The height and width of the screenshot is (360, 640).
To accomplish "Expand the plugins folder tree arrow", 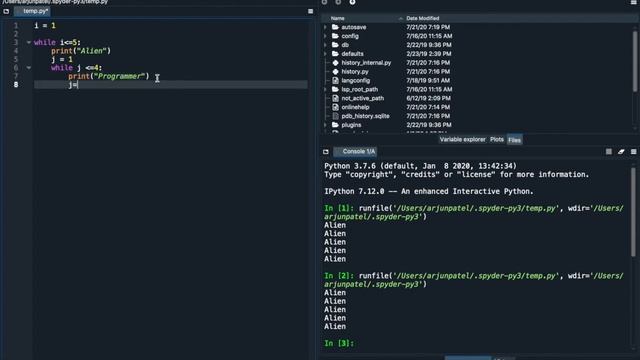I will [325, 125].
